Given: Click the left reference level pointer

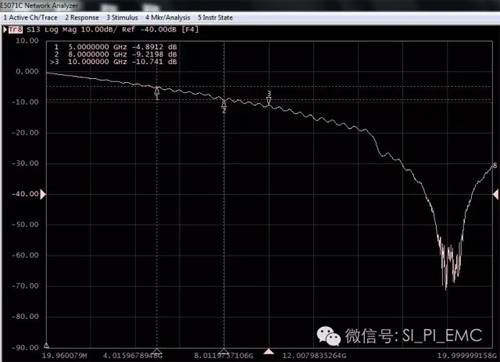Looking at the screenshot, I should click(43, 194).
